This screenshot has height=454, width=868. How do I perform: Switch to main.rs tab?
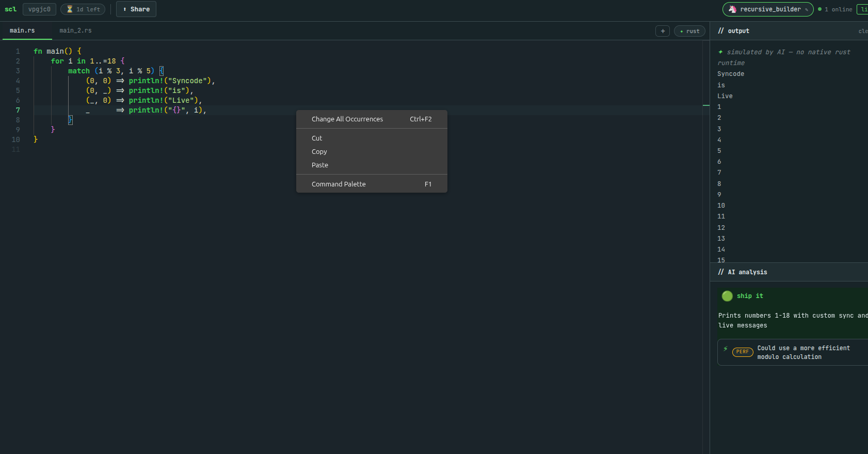(22, 30)
